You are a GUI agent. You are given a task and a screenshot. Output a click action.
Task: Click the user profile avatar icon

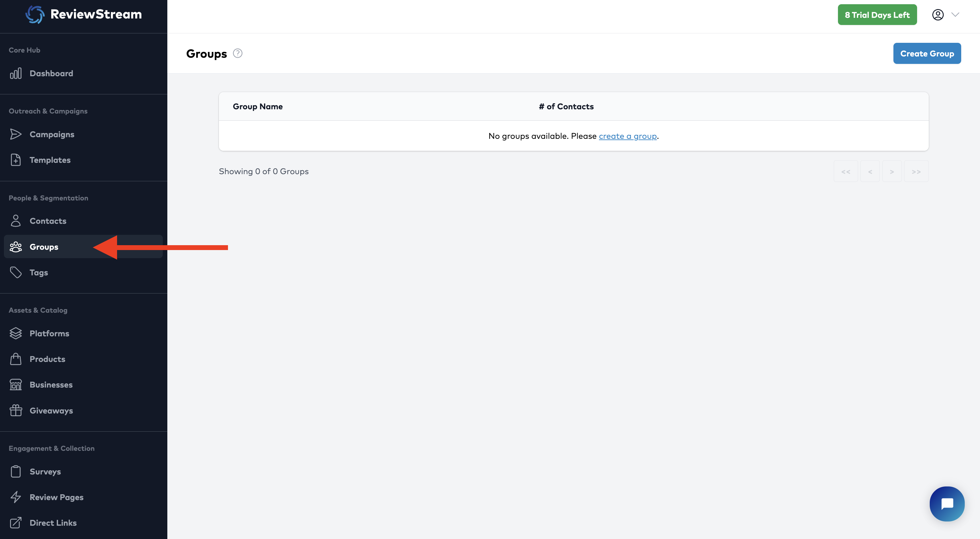tap(938, 15)
